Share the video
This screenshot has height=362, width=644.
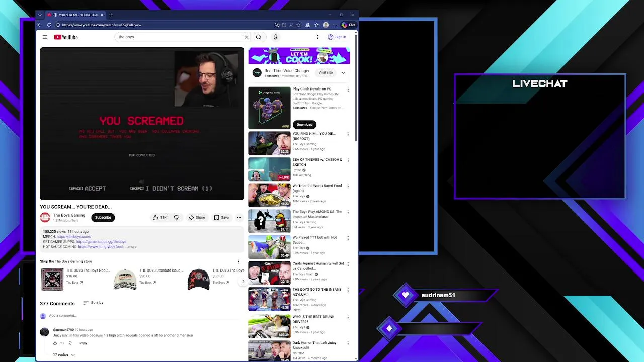pos(196,217)
